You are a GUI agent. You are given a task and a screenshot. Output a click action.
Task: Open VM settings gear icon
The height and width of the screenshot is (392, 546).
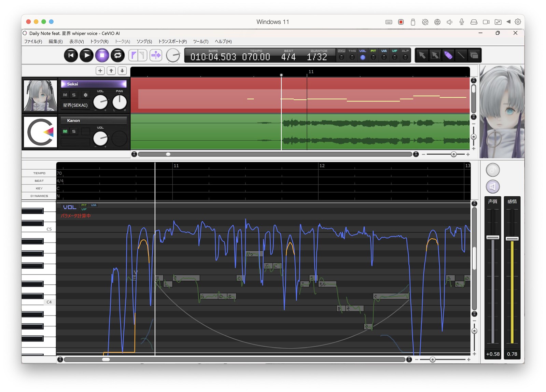518,22
